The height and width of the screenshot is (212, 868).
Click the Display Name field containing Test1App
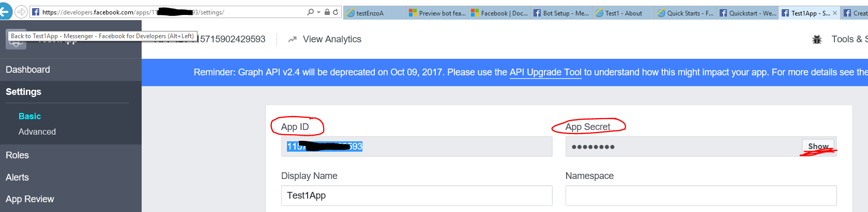pos(416,195)
